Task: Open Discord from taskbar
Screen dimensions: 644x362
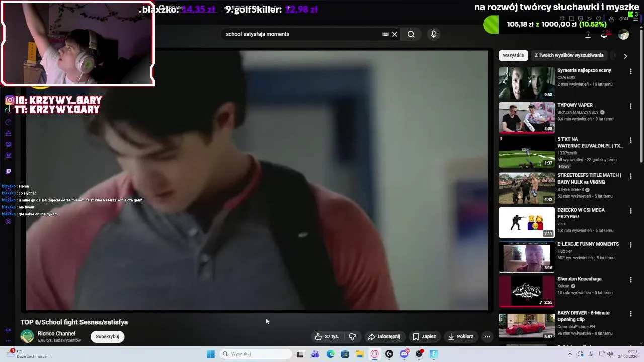Action: tap(405, 354)
